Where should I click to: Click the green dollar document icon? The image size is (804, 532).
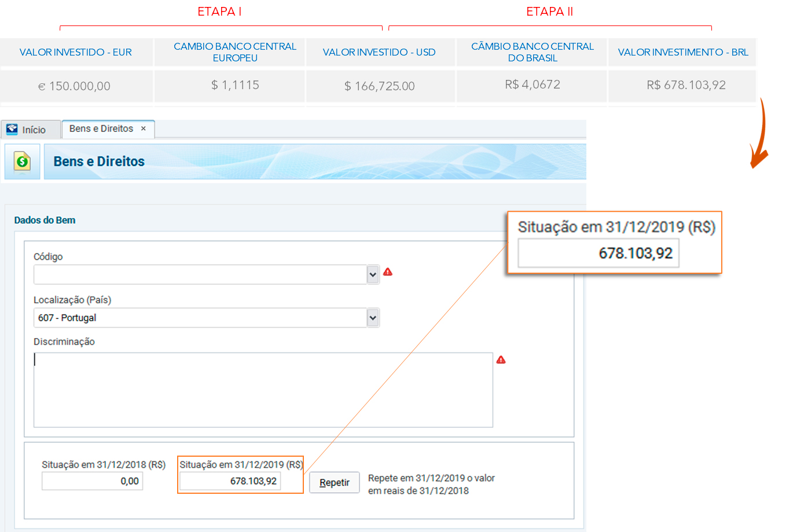click(23, 162)
